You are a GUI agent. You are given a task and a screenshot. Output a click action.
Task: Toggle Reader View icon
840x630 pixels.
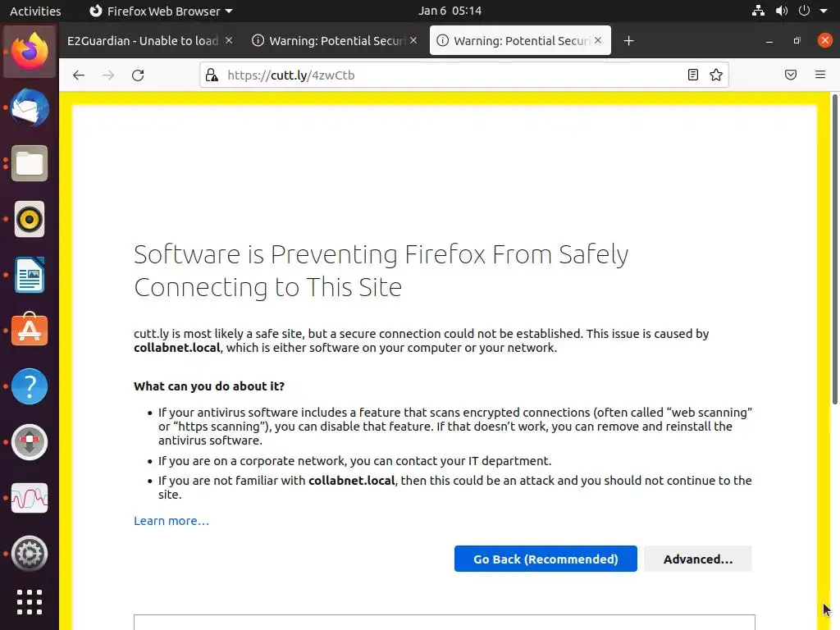[x=693, y=75]
